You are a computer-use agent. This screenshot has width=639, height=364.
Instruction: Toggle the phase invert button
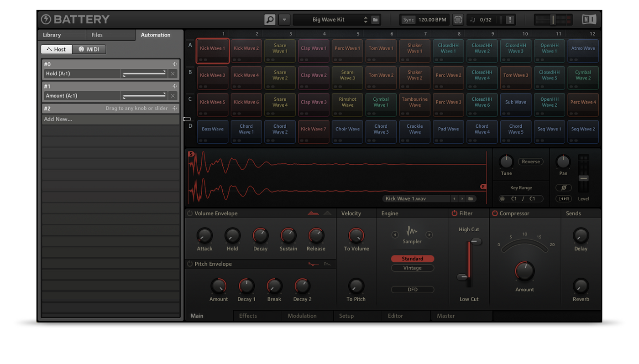(564, 187)
